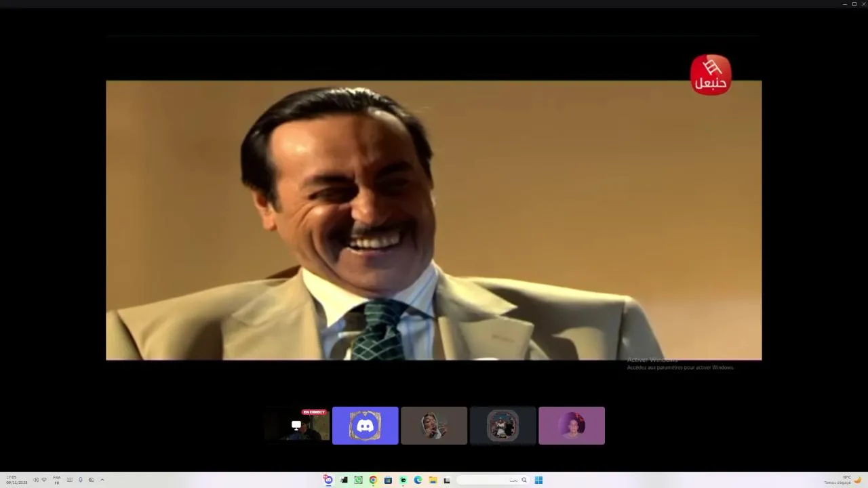Select the purple participant tile

coord(572,426)
